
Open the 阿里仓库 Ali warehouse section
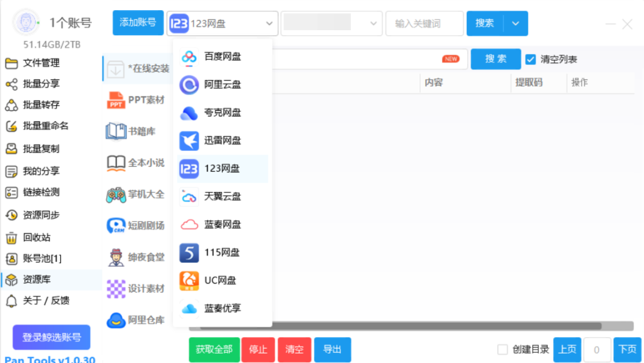point(138,320)
